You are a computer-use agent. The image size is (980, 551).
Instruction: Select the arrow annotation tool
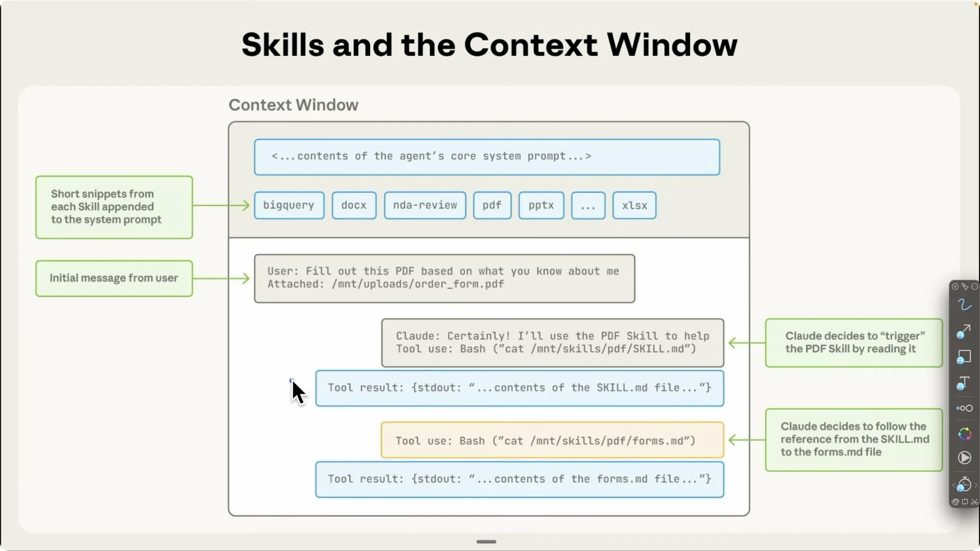click(964, 332)
